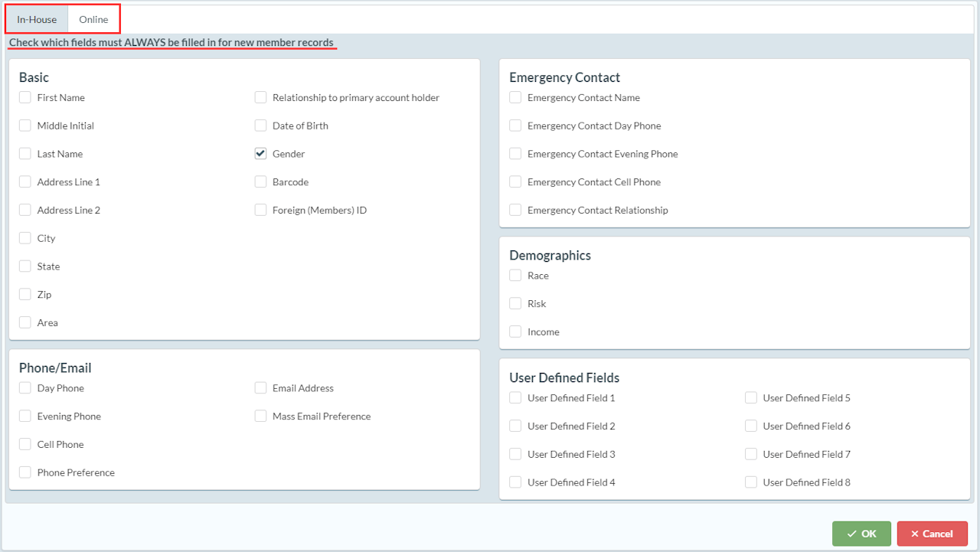
Task: Check the Cell Phone checkbox
Action: pyautogui.click(x=25, y=444)
